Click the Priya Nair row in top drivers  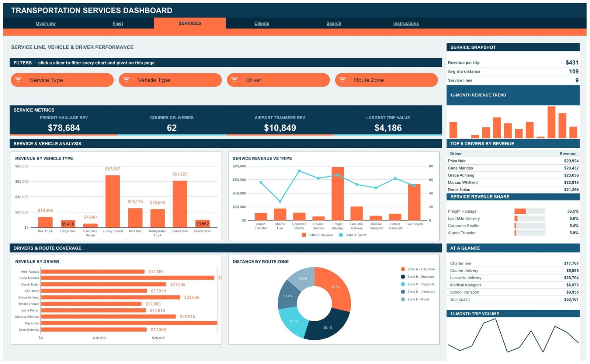[x=513, y=161]
